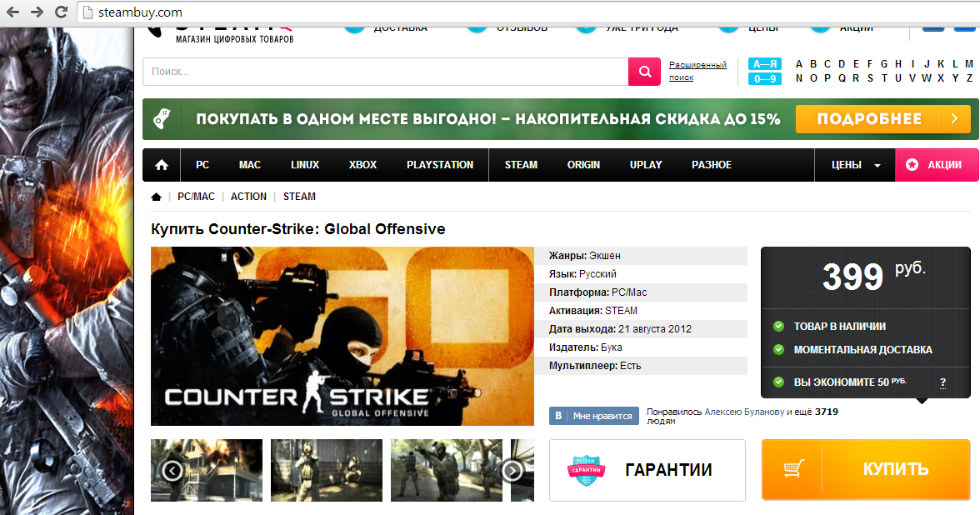Open the second screenshot thumbnail
The width and height of the screenshot is (980, 515).
pos(327,470)
